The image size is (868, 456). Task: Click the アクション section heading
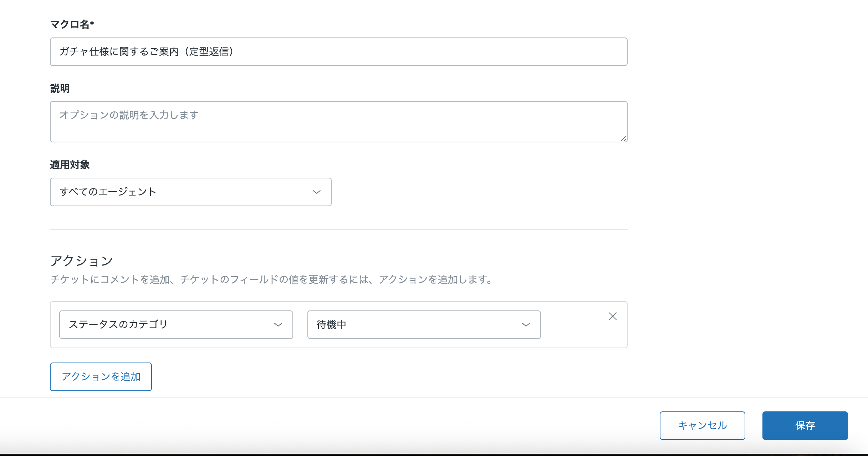coord(81,261)
